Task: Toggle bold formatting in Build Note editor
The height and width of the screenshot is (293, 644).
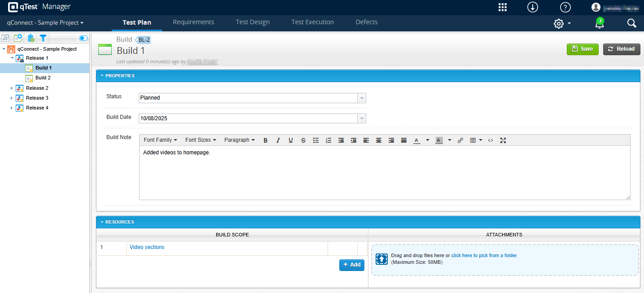Action: pos(265,140)
